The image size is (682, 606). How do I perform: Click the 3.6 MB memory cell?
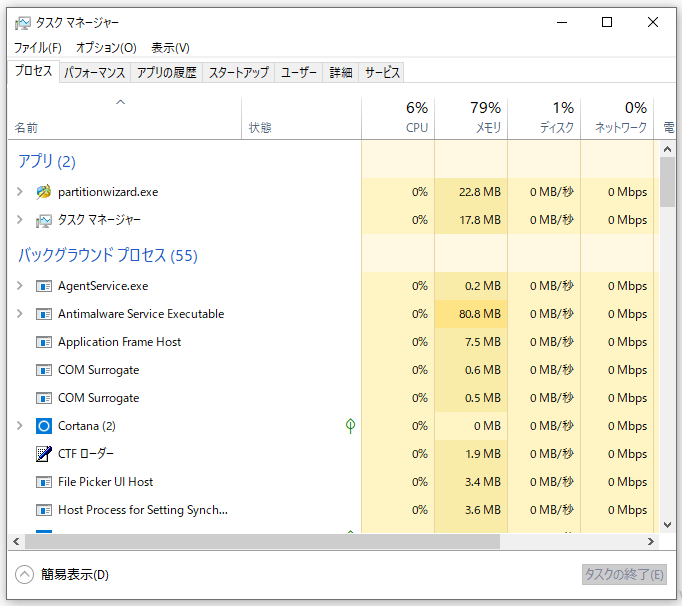point(471,510)
